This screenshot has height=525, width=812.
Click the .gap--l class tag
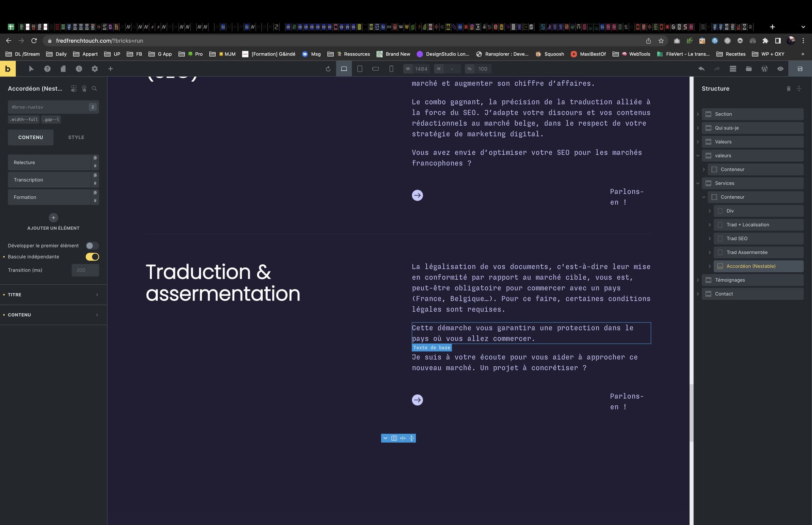coord(51,120)
